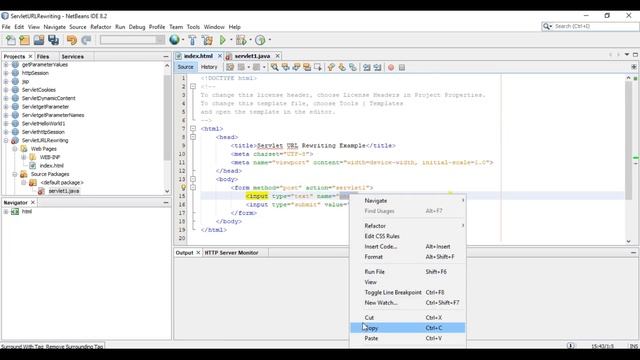Click the Debug Project icon
The width and height of the screenshot is (640, 360).
click(x=241, y=40)
